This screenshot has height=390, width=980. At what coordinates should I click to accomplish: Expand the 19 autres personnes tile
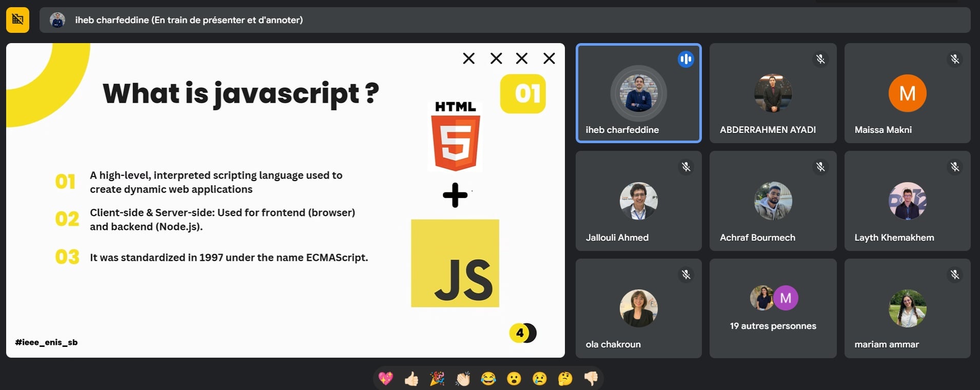(773, 308)
